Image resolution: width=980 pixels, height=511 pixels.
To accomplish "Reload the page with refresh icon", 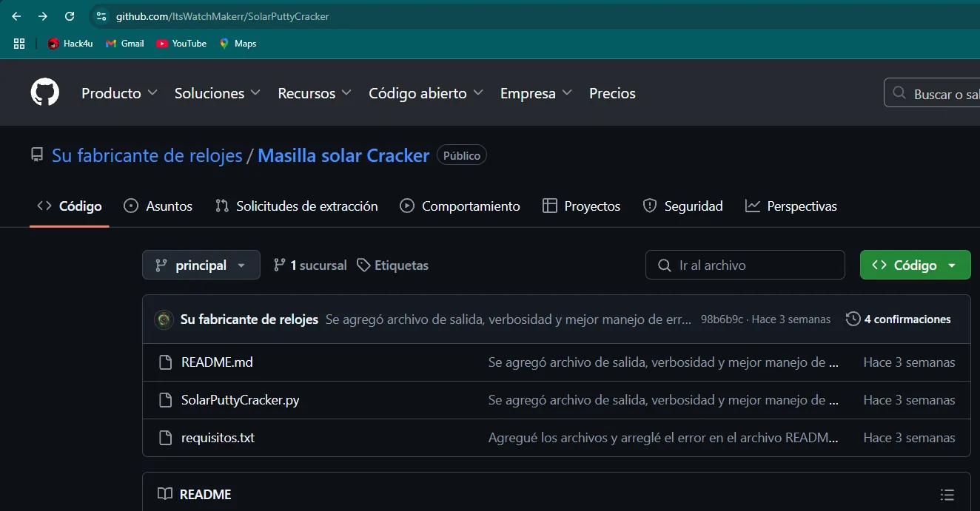I will 70,16.
